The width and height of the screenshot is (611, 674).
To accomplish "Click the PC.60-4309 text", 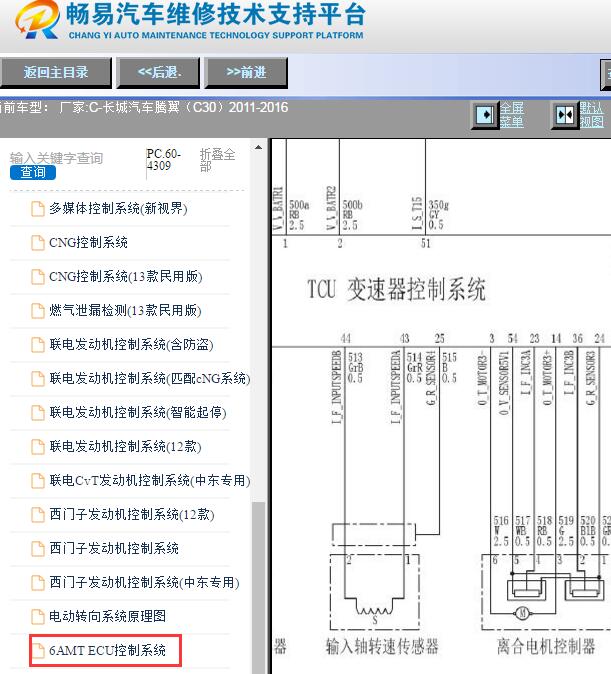I will (x=163, y=159).
